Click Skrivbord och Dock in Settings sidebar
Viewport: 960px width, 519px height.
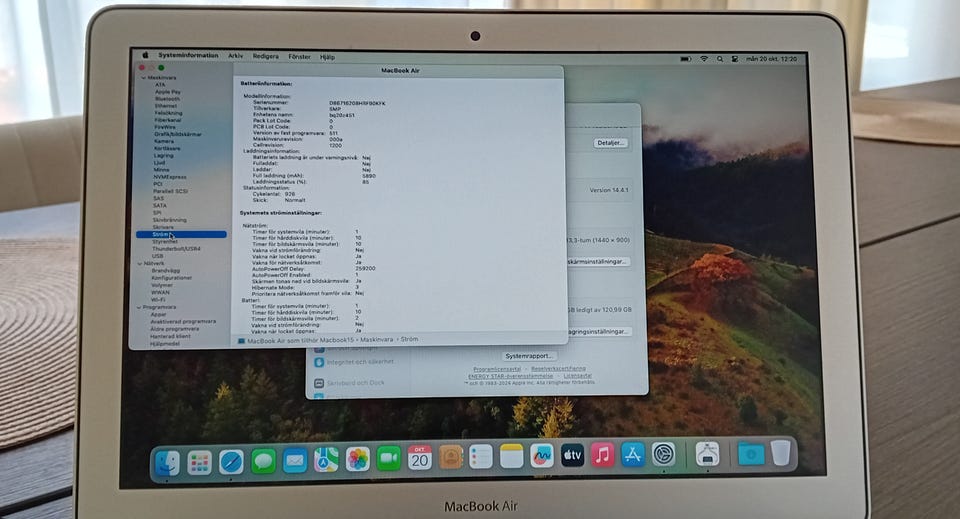point(355,383)
